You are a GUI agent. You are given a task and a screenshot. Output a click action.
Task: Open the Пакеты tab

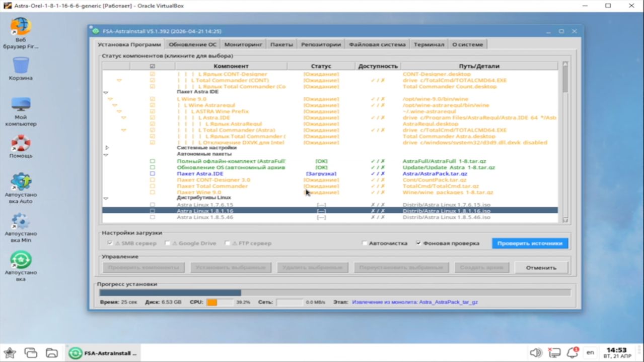pyautogui.click(x=281, y=44)
